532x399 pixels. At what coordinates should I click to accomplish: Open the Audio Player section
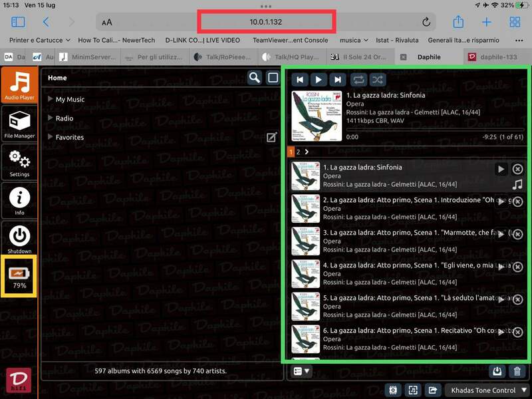[x=19, y=85]
